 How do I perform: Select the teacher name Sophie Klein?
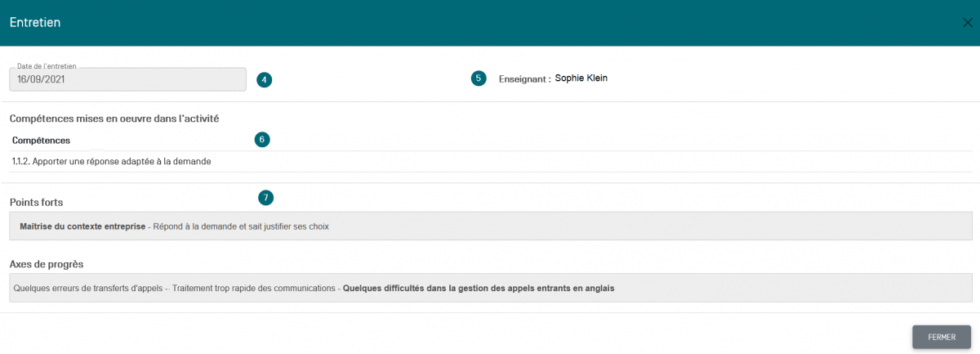click(581, 78)
